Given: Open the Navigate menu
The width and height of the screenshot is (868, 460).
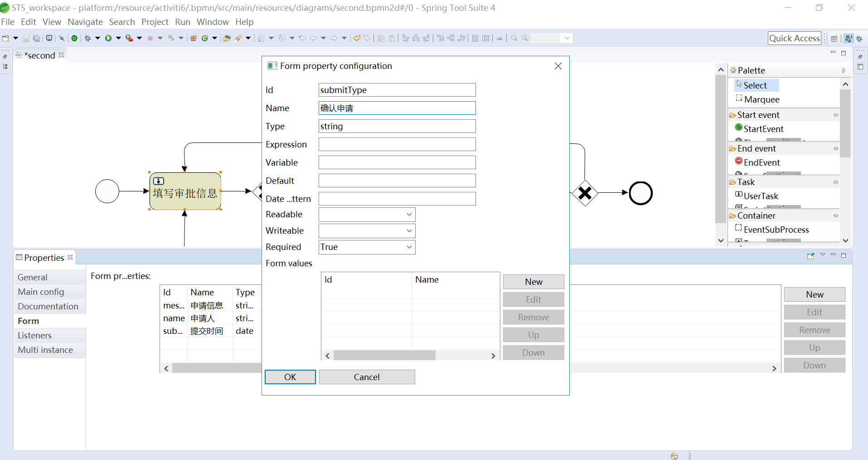Looking at the screenshot, I should tap(85, 22).
